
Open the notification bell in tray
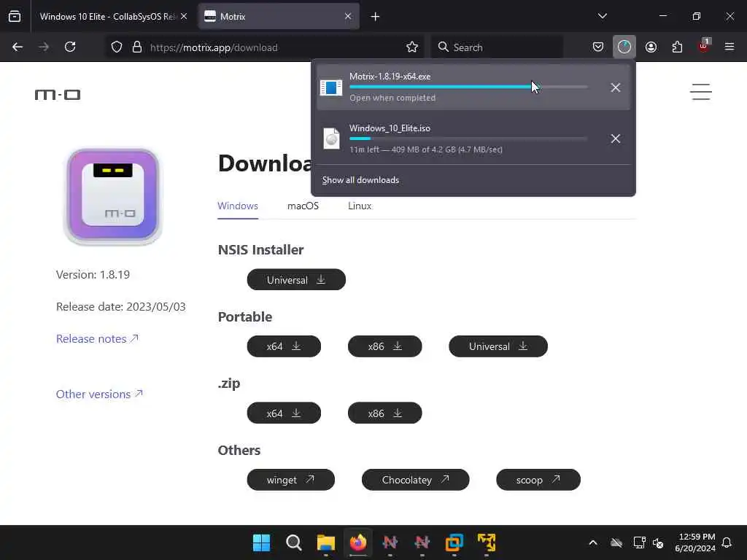click(x=727, y=542)
